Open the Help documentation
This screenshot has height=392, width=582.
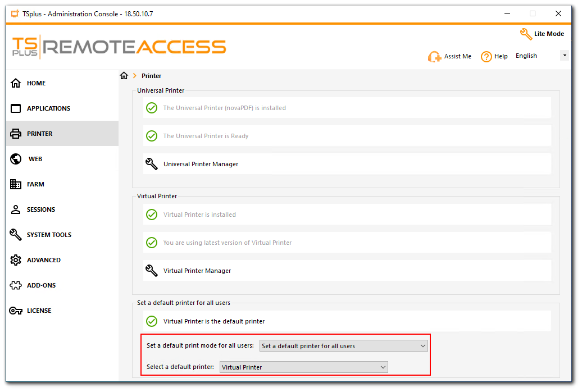pos(494,56)
